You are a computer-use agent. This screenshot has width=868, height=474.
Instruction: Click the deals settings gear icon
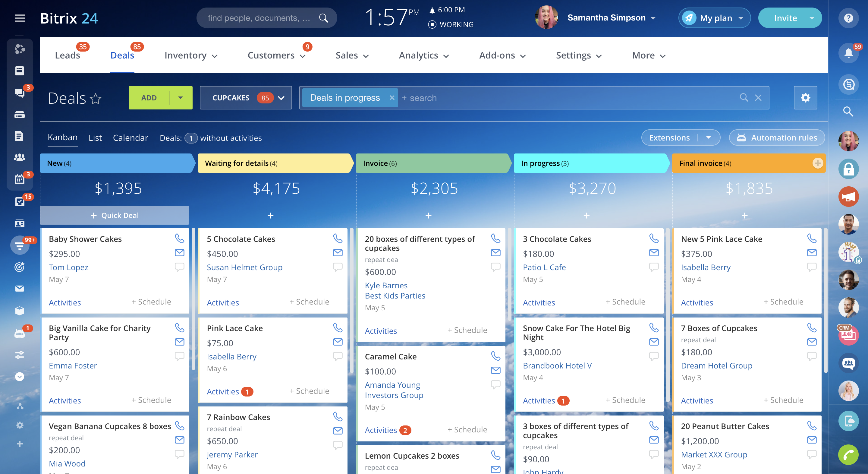pyautogui.click(x=806, y=97)
